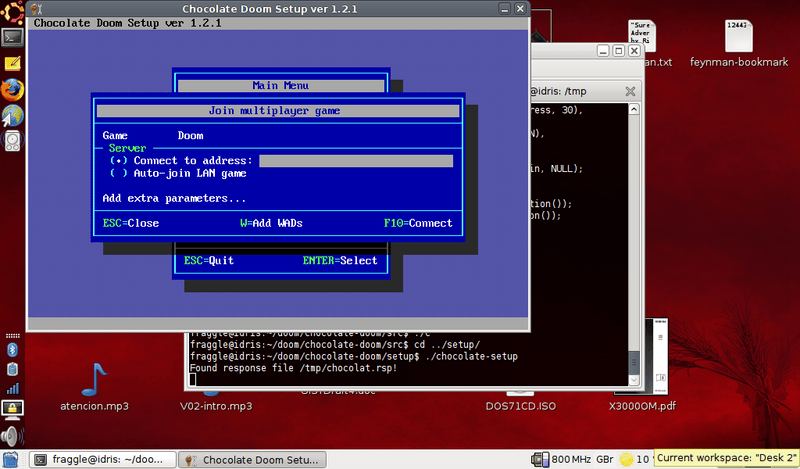This screenshot has height=469, width=800.
Task: Click F10=Connect action
Action: point(418,223)
